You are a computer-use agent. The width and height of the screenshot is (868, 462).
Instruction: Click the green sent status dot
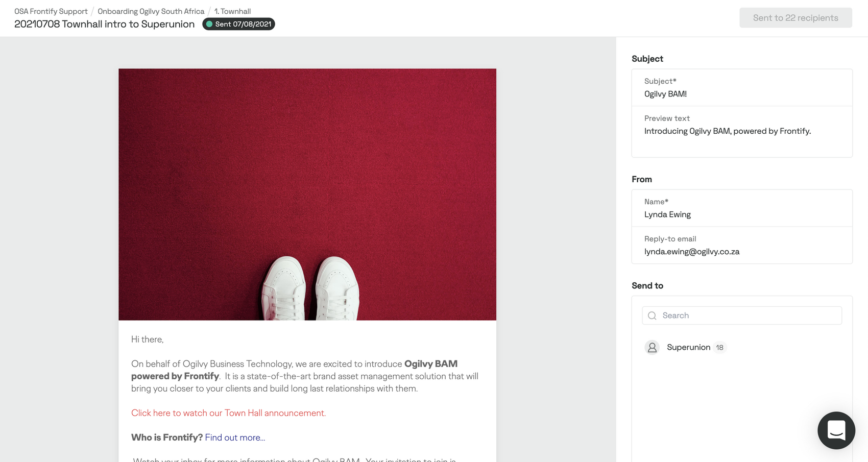(x=209, y=24)
